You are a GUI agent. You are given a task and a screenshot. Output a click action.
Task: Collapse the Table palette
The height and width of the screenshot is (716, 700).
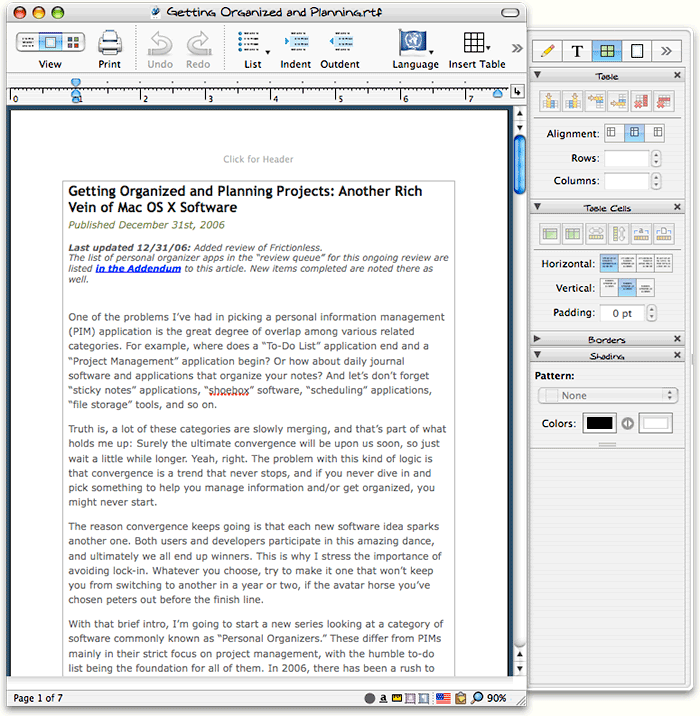pos(537,75)
